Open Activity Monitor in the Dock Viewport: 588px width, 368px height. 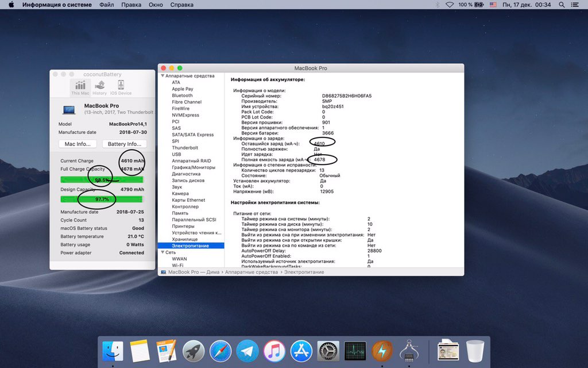click(x=355, y=351)
